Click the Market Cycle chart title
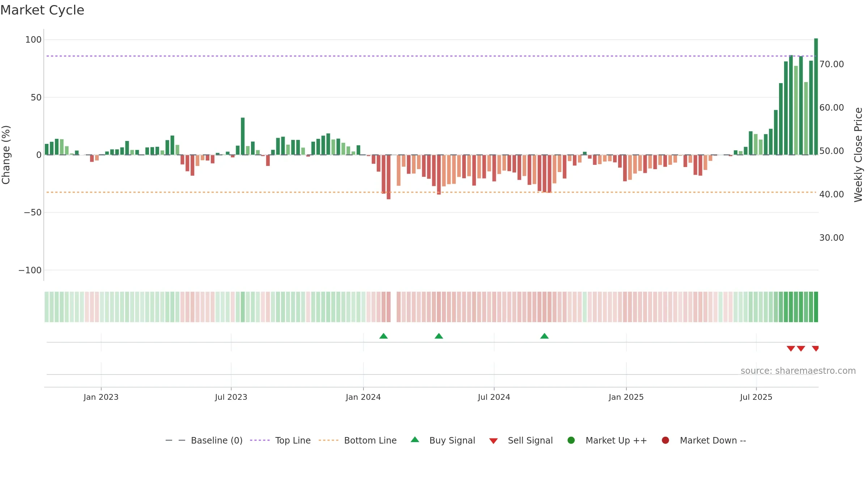The width and height of the screenshot is (868, 488). [x=42, y=10]
